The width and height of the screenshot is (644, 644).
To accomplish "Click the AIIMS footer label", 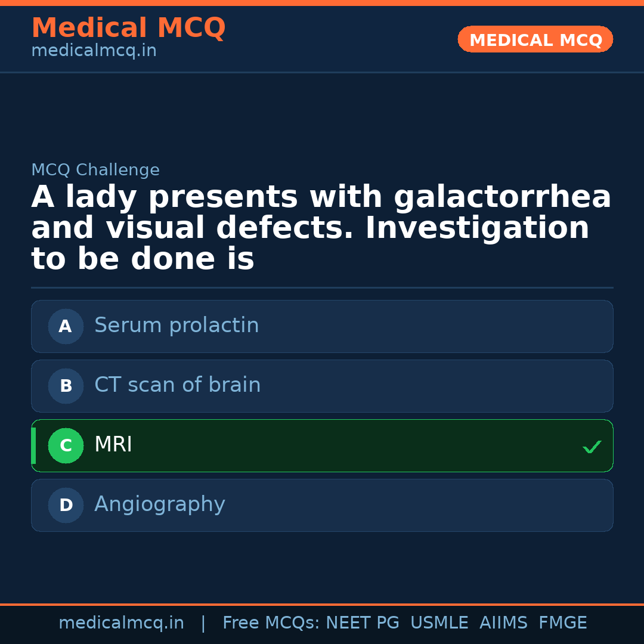I will click(503, 623).
